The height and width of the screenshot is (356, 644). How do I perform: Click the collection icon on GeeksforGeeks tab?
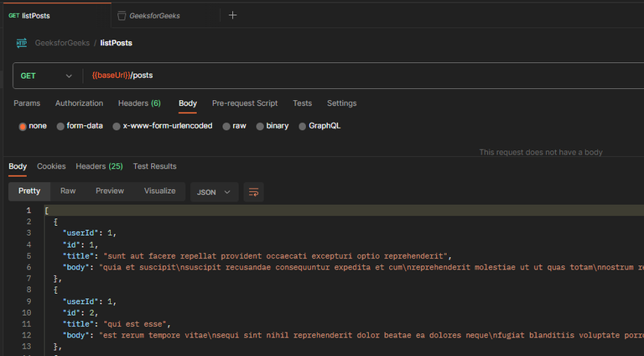click(x=122, y=15)
